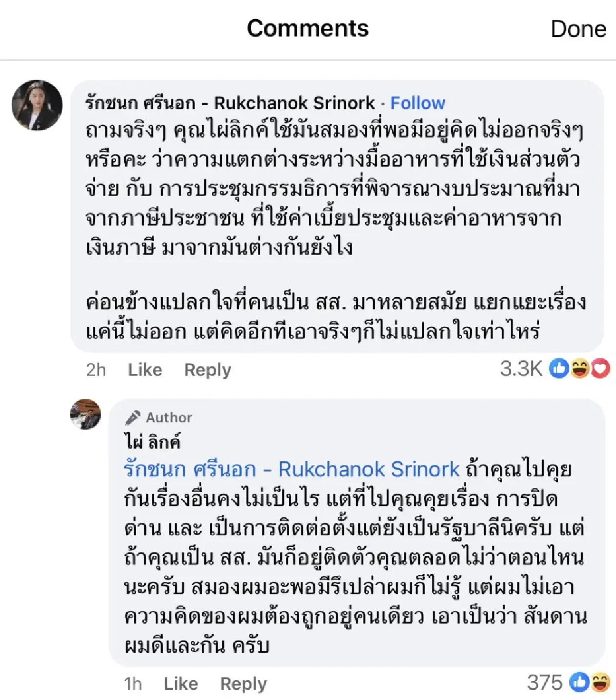Tap the Comments header title

[x=307, y=29]
